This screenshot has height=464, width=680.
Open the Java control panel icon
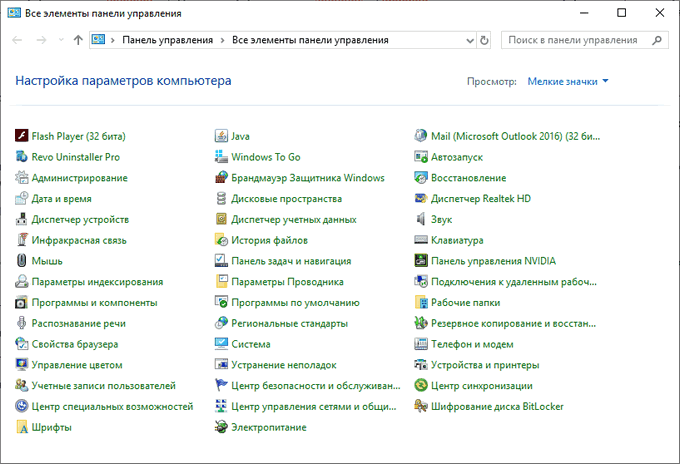223,136
